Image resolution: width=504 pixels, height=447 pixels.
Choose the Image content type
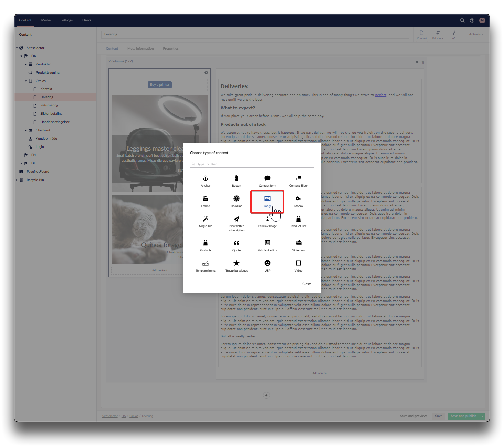267,201
